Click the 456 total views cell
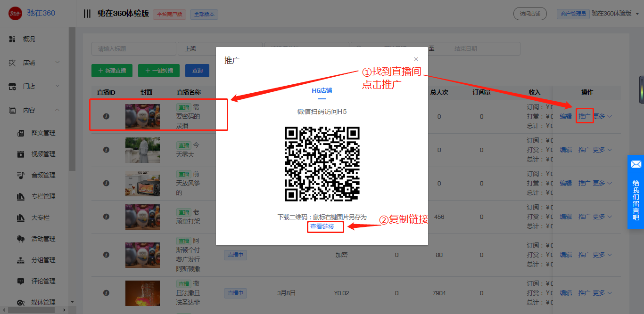The image size is (644, 314). coord(439,217)
